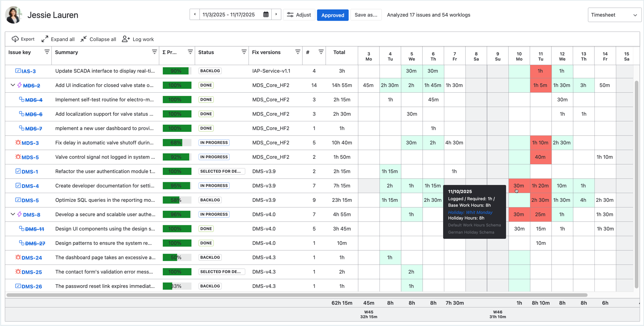The width and height of the screenshot is (644, 326).
Task: Click the Approved button
Action: [332, 15]
